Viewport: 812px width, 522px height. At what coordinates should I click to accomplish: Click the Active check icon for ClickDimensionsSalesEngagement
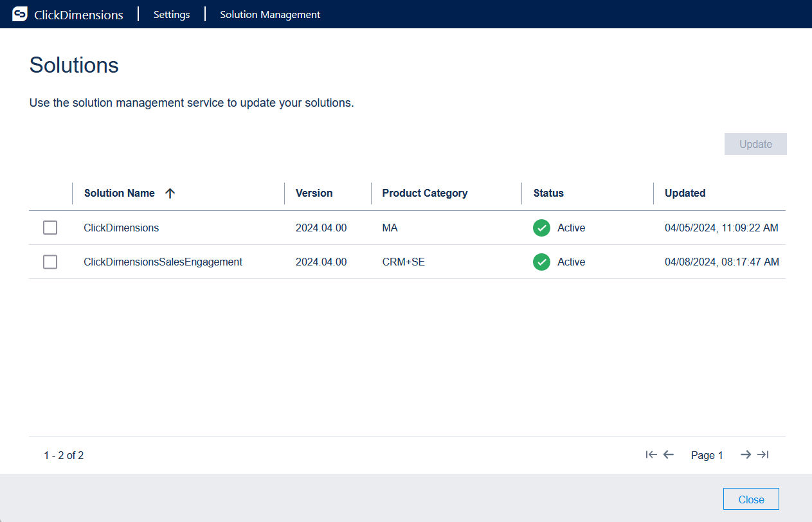(x=541, y=262)
